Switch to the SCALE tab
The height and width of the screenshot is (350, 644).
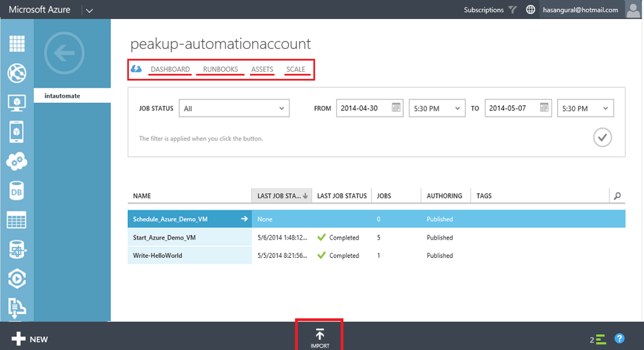(296, 69)
